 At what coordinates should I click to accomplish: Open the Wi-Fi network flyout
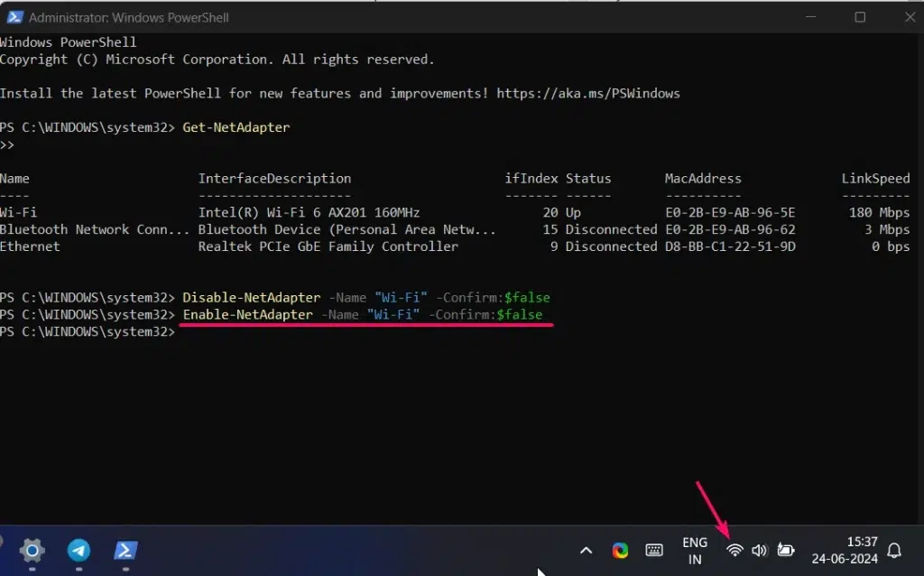pos(735,551)
